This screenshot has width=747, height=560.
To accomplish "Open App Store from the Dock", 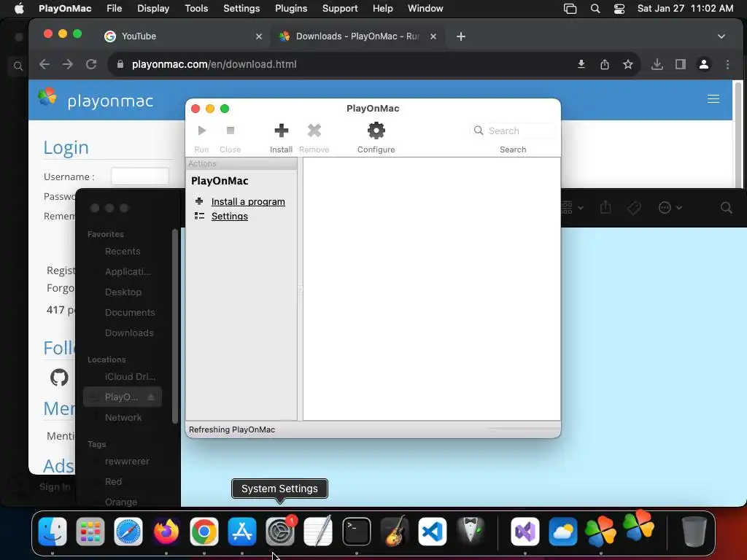I will pos(242,532).
